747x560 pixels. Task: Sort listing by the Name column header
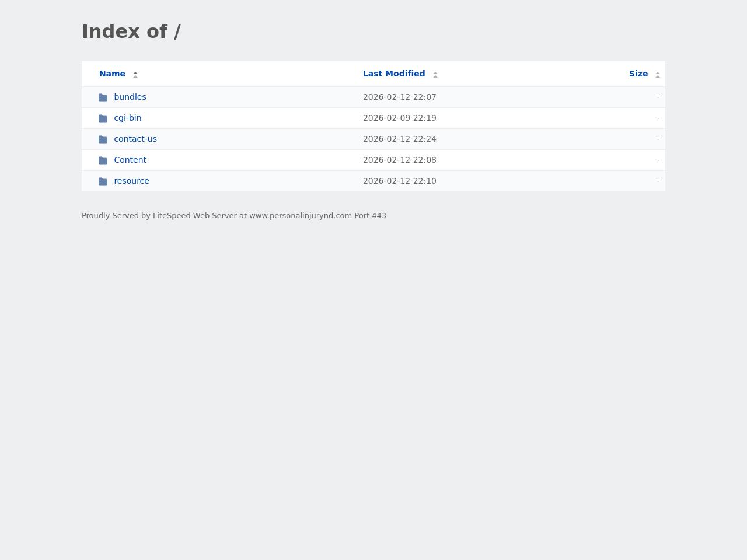(112, 73)
